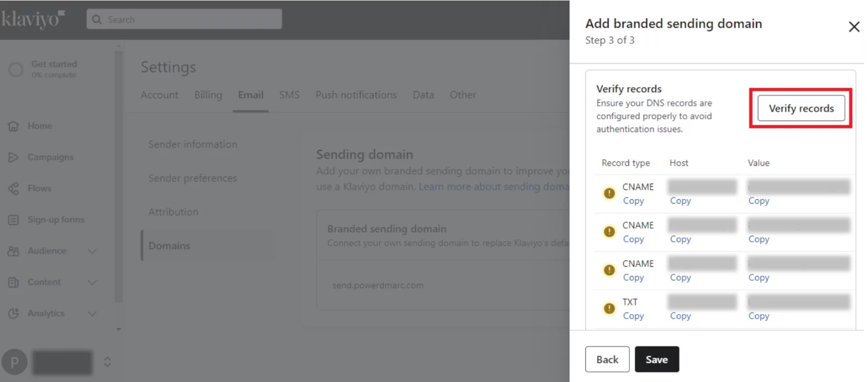Copy record type of TXT row
Image resolution: width=868 pixels, height=382 pixels.
pos(633,316)
